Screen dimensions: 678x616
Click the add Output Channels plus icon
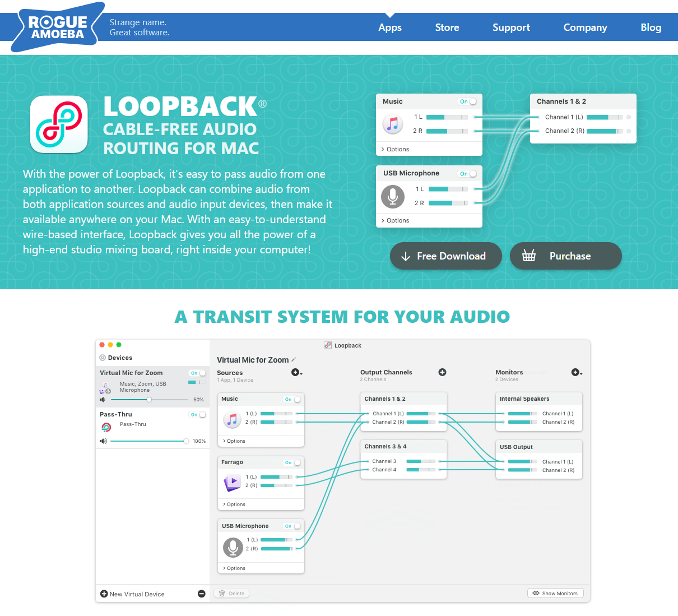(x=442, y=372)
